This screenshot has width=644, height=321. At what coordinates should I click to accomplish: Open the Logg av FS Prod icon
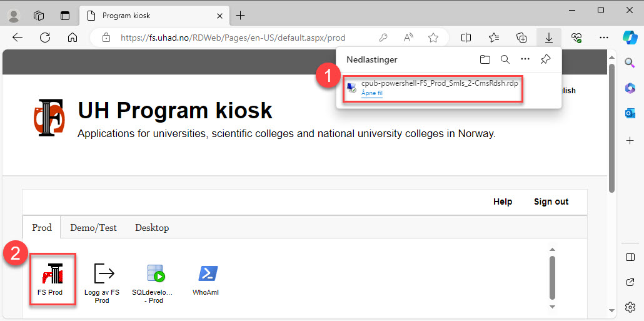tap(104, 283)
